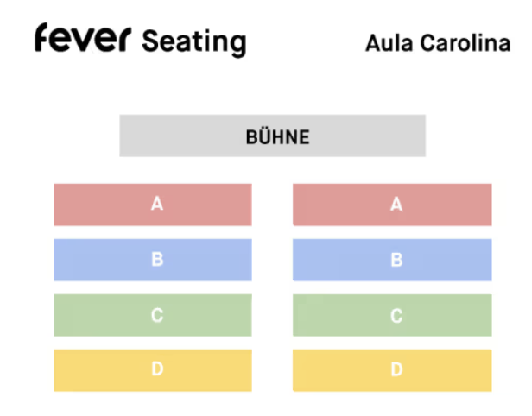
Task: Click the Seating heading text
Action: (194, 42)
